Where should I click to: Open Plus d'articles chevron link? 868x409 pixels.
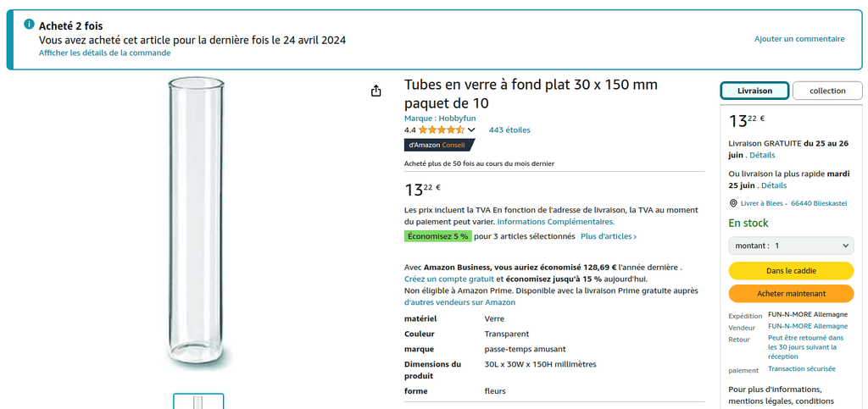tap(609, 236)
